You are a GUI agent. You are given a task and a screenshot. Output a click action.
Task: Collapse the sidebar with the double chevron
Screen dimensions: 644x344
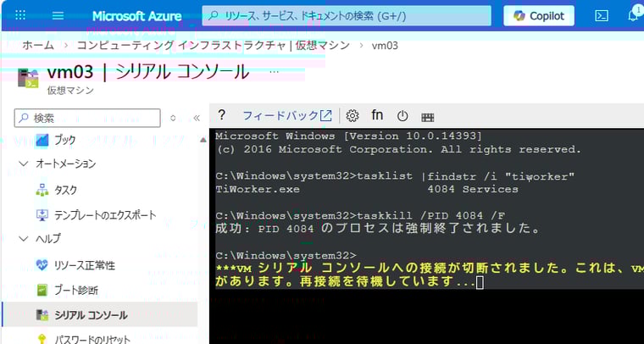(197, 119)
